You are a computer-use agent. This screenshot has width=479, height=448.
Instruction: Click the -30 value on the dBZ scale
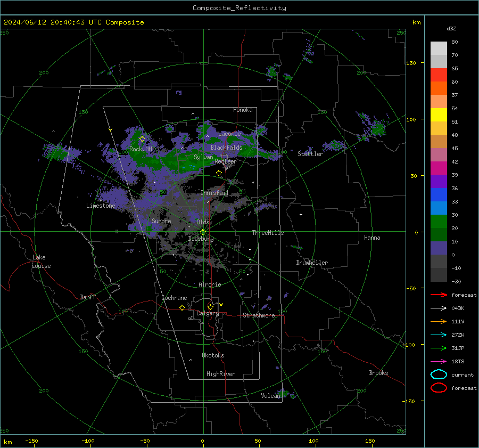[x=456, y=281]
